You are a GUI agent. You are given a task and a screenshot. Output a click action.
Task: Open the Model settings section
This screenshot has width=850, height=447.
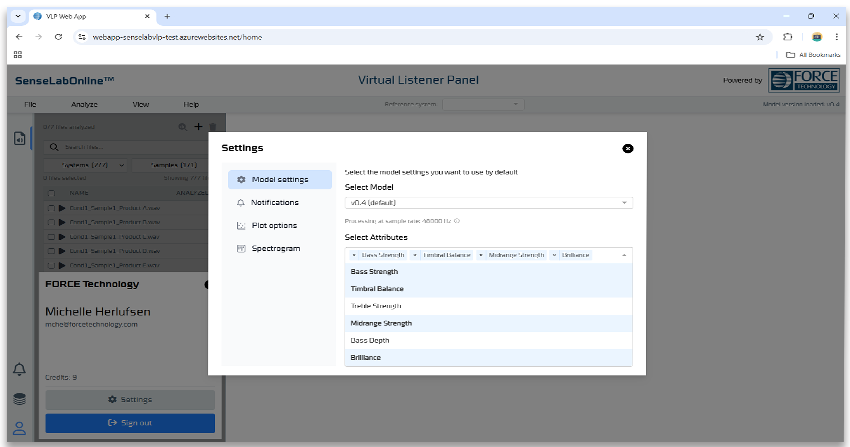click(x=280, y=179)
